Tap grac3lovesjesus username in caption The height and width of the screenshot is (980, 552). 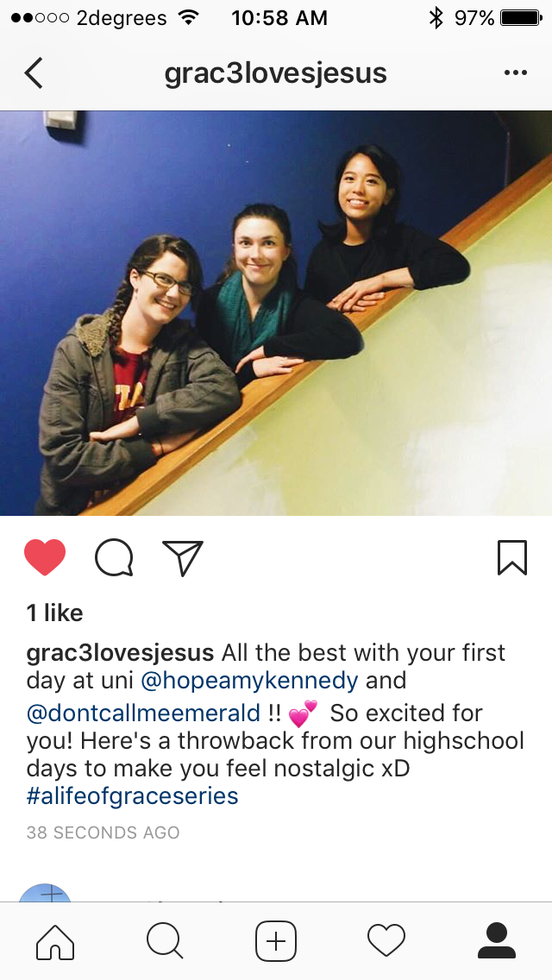[120, 653]
